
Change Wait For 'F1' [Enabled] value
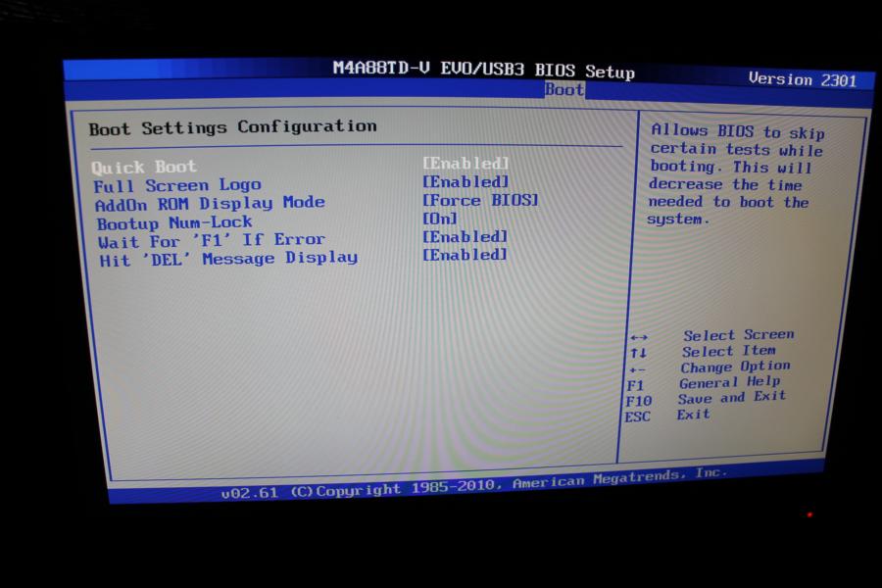(465, 237)
